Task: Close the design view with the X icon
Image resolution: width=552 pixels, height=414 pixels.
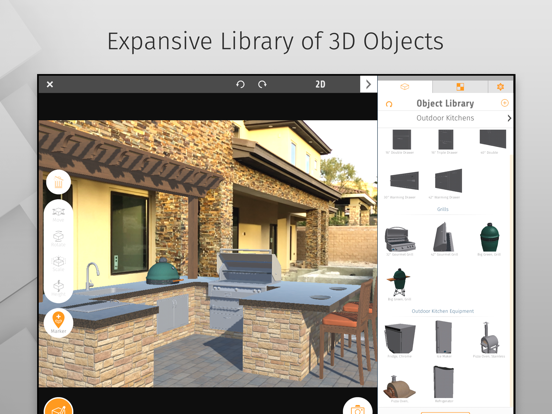Action: click(x=50, y=84)
